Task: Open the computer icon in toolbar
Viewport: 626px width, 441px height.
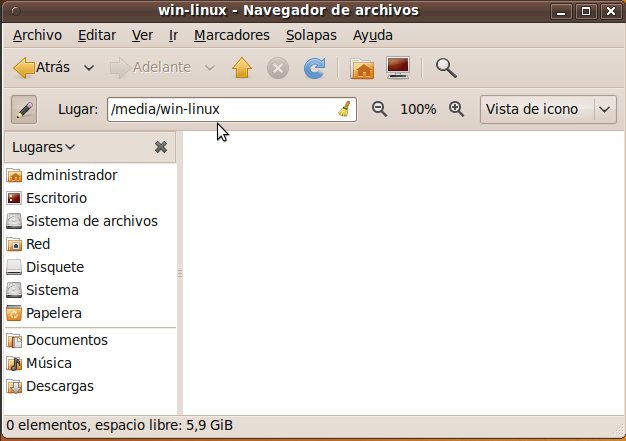Action: click(398, 68)
